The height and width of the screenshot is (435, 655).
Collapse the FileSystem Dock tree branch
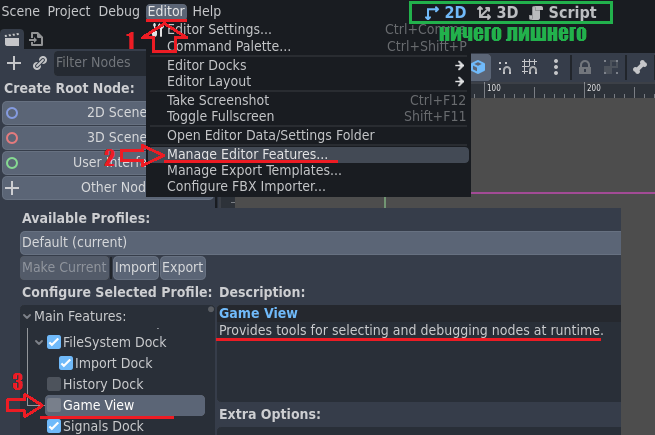point(39,342)
